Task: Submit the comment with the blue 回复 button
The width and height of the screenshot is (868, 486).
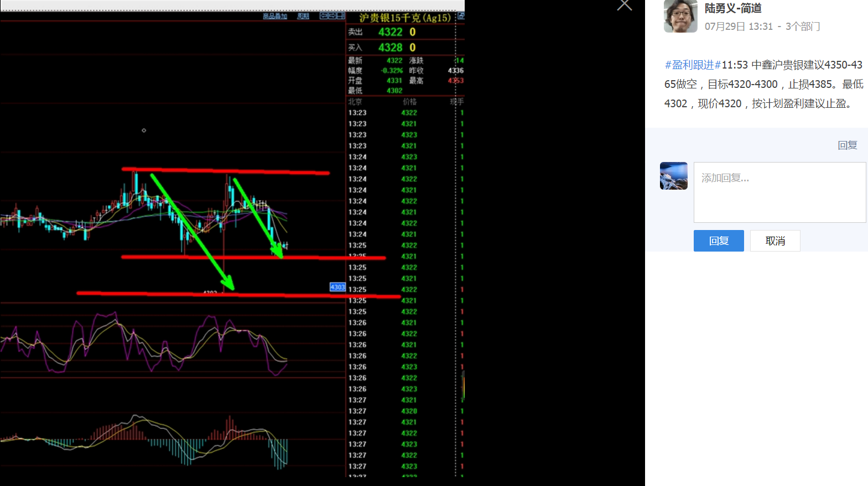Action: click(719, 241)
